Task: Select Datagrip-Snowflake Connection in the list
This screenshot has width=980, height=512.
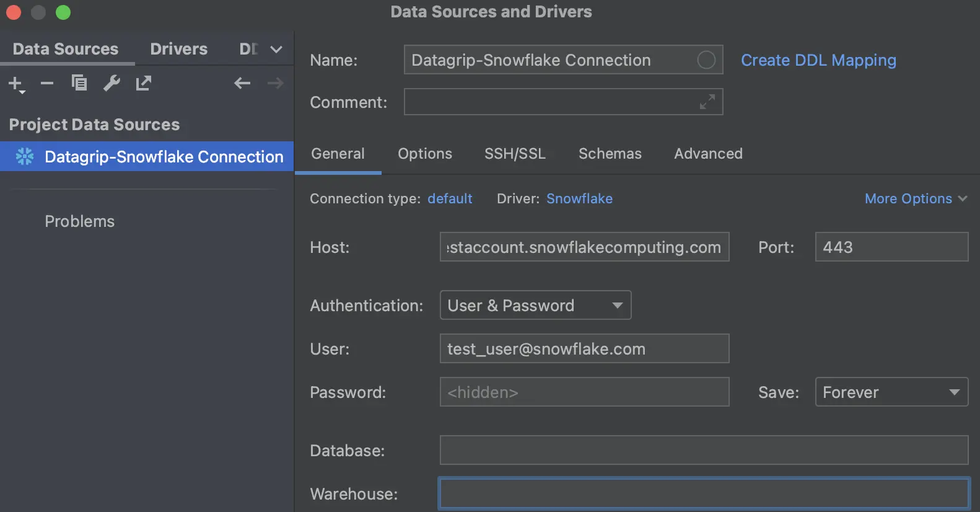Action: (x=147, y=156)
